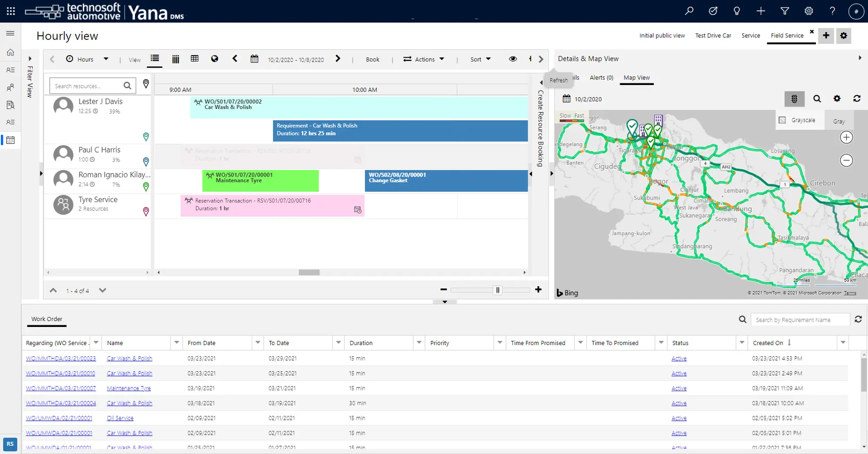Screen dimensions: 868x454
Task: Switch to the Field Service tab
Action: [x=787, y=36]
